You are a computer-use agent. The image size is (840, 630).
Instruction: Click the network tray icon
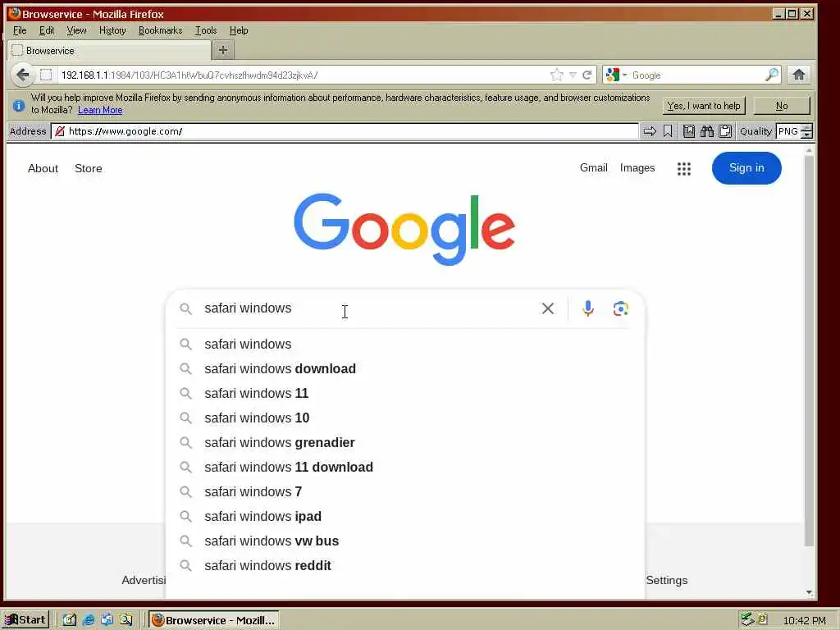(746, 620)
